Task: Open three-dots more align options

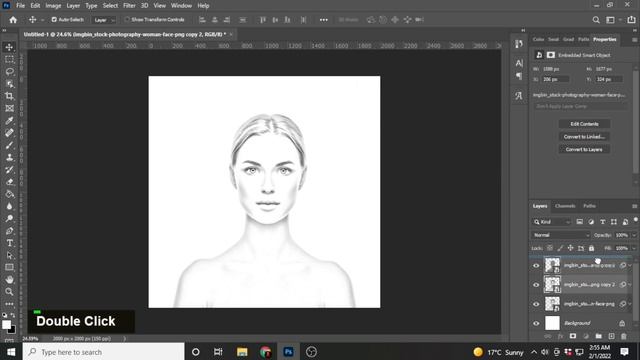Action: click(x=324, y=20)
